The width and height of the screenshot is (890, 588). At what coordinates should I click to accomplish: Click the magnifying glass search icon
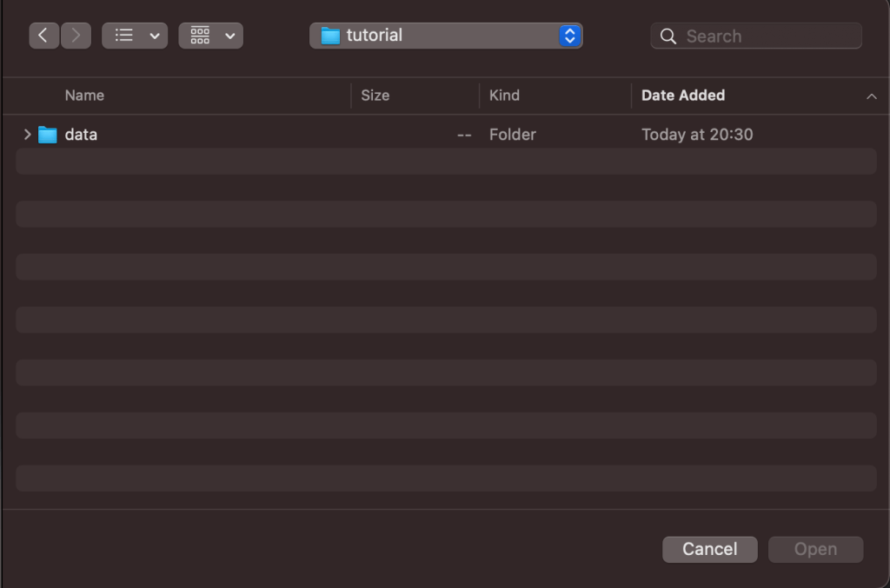[x=668, y=36]
